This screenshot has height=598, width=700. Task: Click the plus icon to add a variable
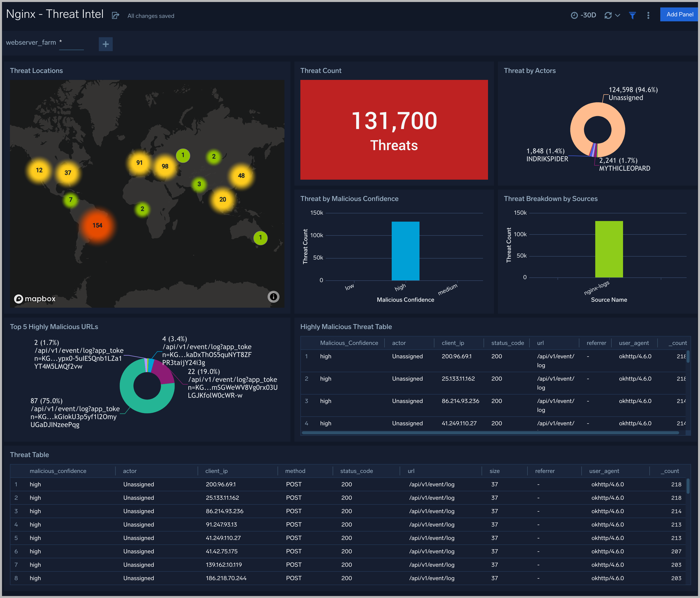[106, 44]
